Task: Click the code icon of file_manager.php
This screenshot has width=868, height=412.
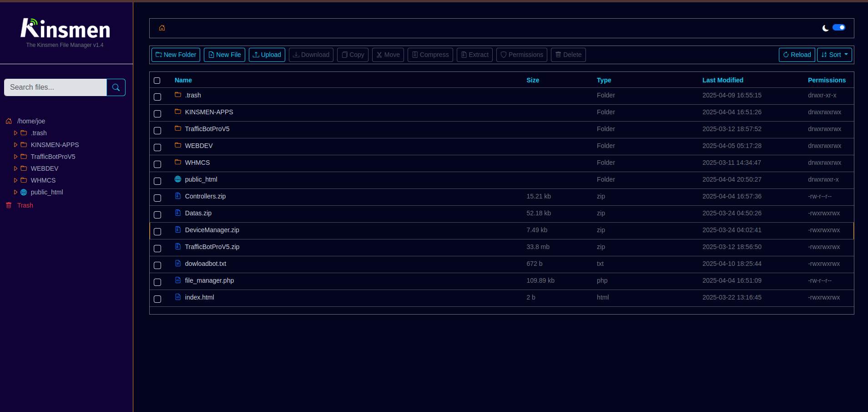Action: [178, 280]
